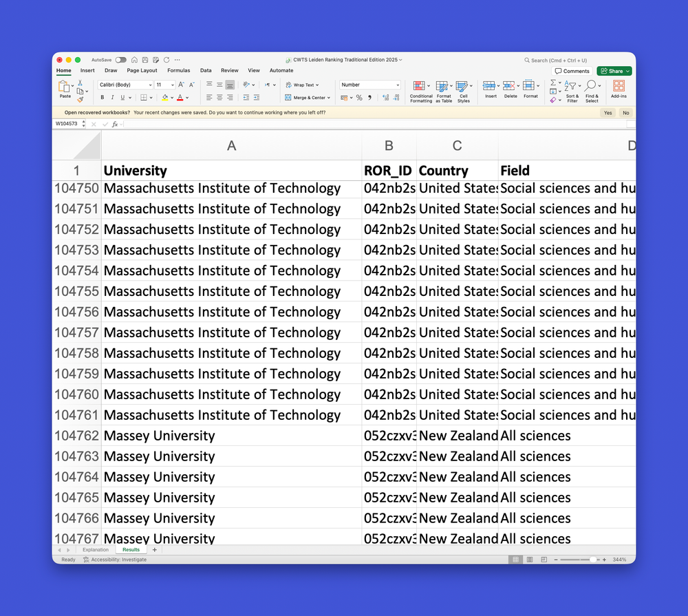Open the Comments pane
This screenshot has width=688, height=616.
[x=572, y=71]
